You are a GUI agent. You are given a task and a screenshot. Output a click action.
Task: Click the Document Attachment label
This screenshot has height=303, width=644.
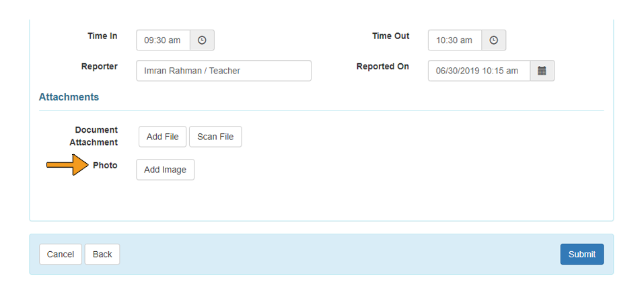click(94, 136)
